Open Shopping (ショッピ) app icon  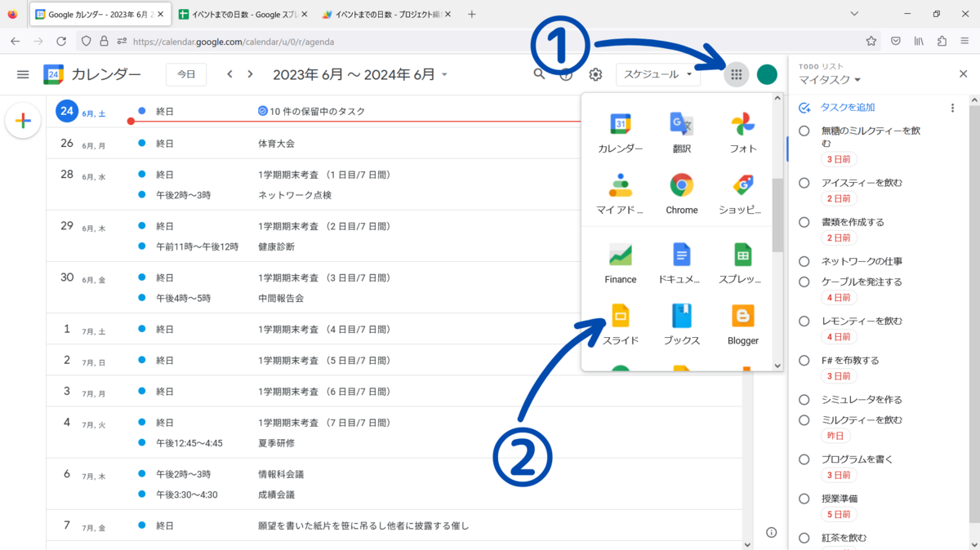point(742,193)
